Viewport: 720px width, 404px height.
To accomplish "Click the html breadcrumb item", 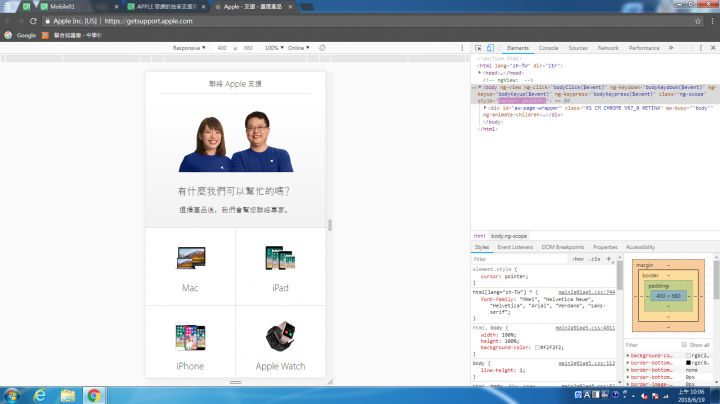I will pyautogui.click(x=479, y=236).
